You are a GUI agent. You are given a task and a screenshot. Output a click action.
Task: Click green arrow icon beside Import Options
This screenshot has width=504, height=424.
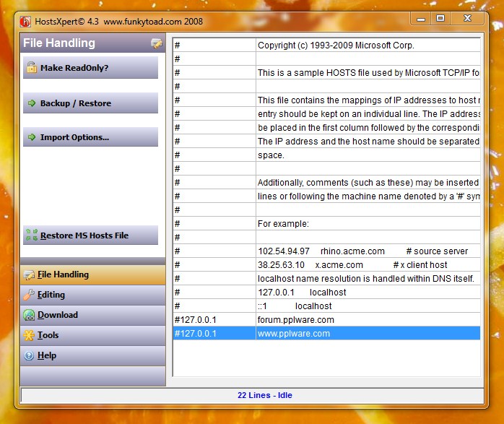click(32, 137)
